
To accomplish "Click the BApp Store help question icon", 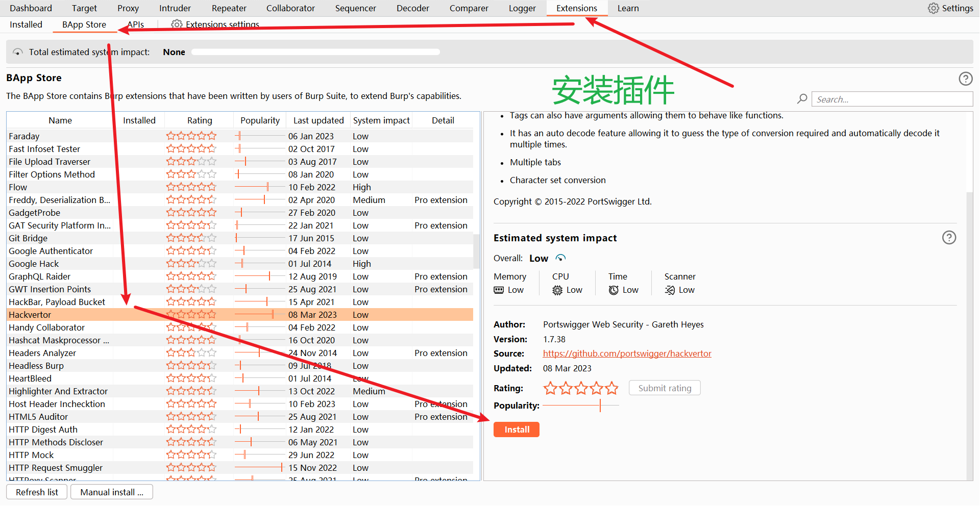I will click(965, 79).
